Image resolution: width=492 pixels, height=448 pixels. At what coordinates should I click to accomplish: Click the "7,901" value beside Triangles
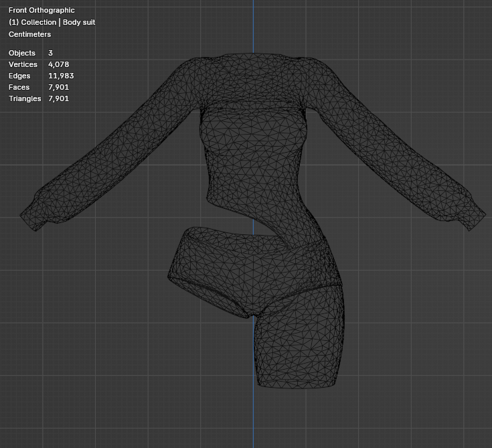59,98
